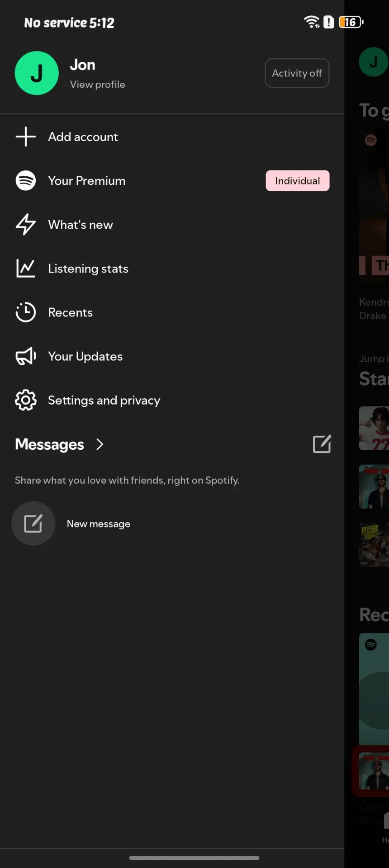
Task: Tap the battery indicator showing 16
Action: (x=351, y=22)
